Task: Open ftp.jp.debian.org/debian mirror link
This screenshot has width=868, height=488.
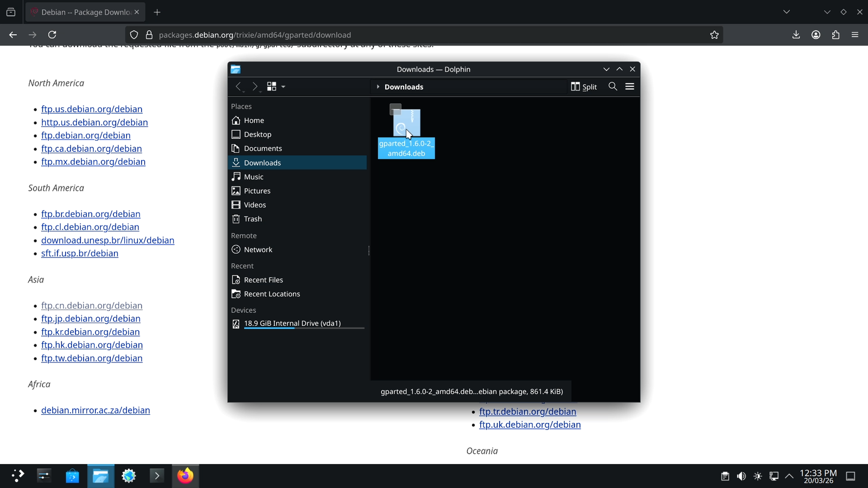Action: pyautogui.click(x=91, y=319)
